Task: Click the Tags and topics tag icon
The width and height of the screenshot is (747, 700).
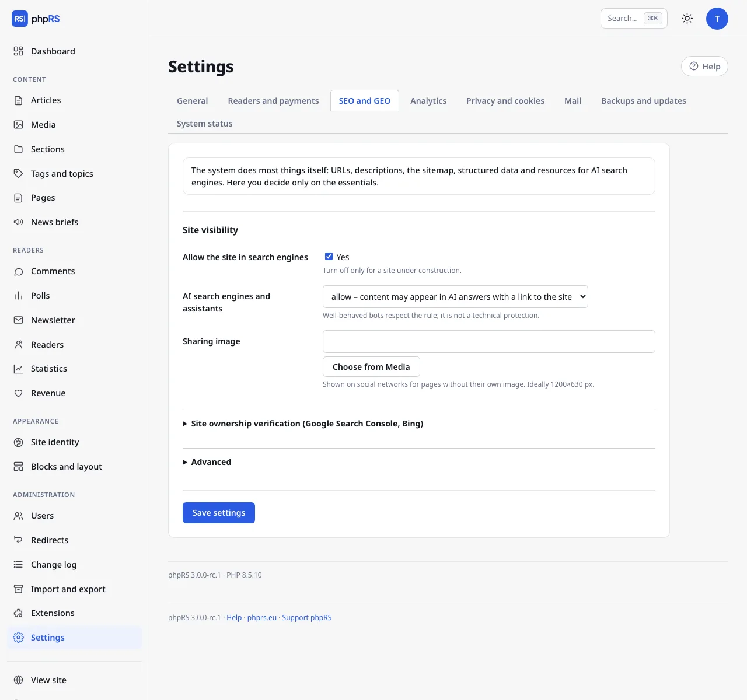Action: tap(19, 174)
